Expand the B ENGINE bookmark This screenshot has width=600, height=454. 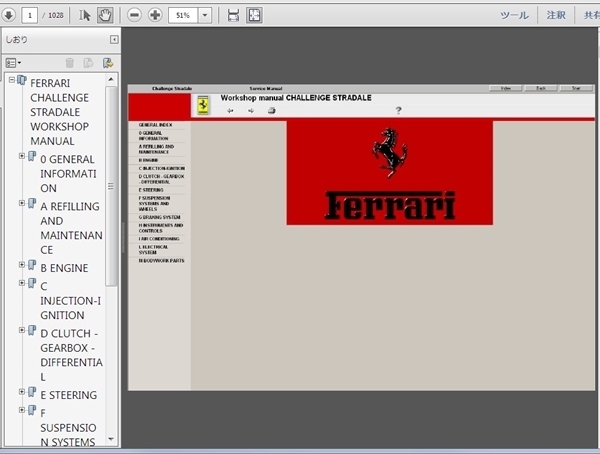(22, 265)
